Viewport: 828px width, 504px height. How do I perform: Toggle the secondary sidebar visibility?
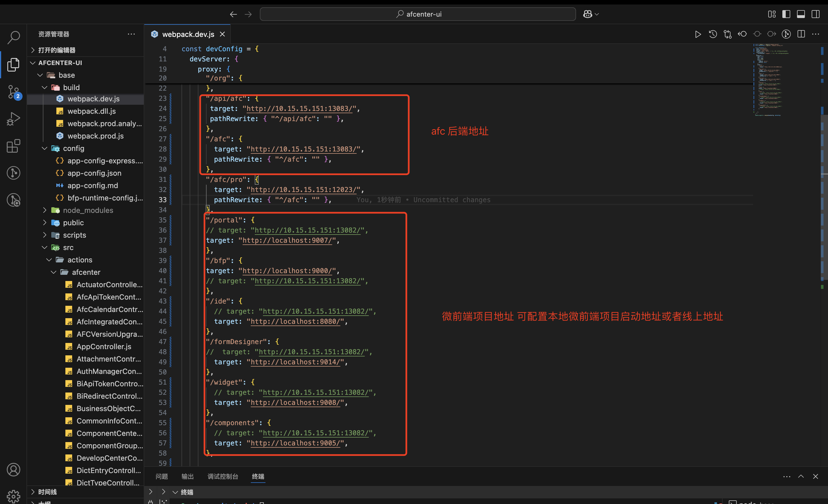[816, 14]
